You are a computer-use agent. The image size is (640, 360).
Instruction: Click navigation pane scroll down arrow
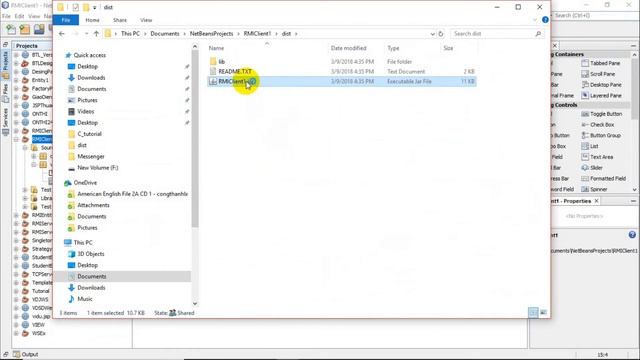coord(195,303)
